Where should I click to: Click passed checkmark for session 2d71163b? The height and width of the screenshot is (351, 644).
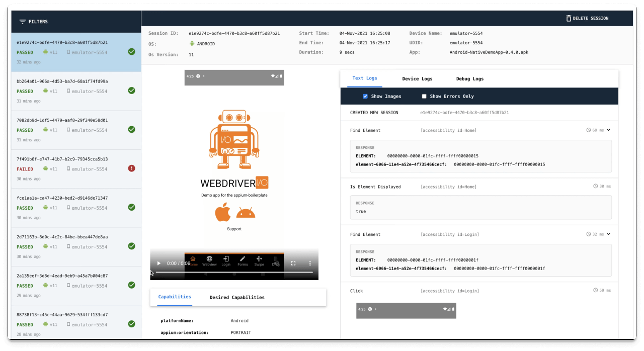(x=131, y=246)
